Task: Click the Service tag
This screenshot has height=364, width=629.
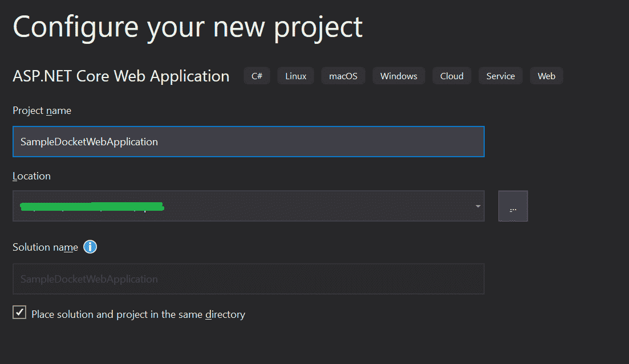Action: pos(500,75)
